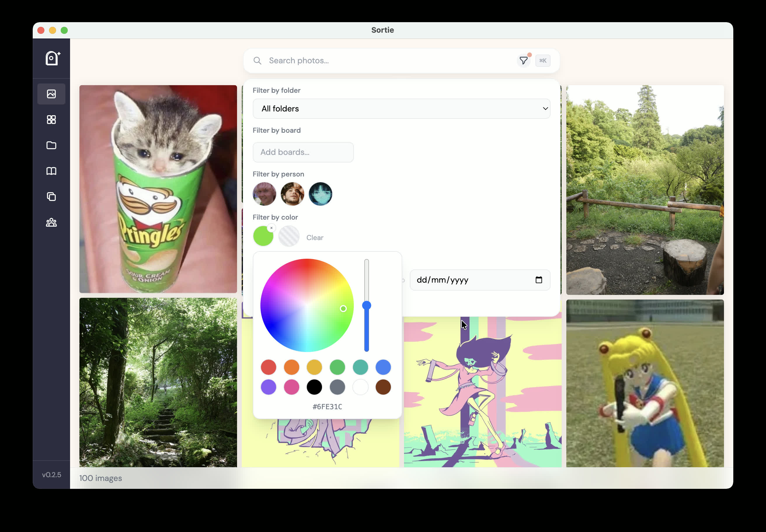This screenshot has height=532, width=766.
Task: Toggle the teal anime character person filter
Action: (x=320, y=194)
